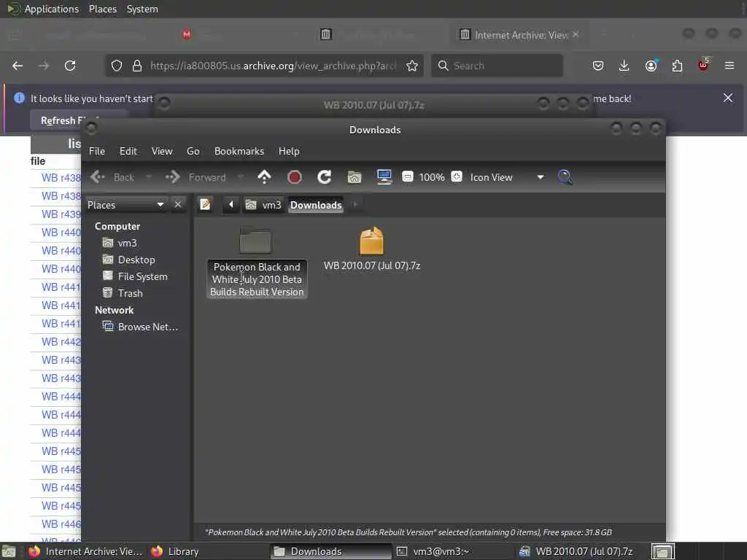The height and width of the screenshot is (560, 747).
Task: Reload the Downloads folder view
Action: 325,177
